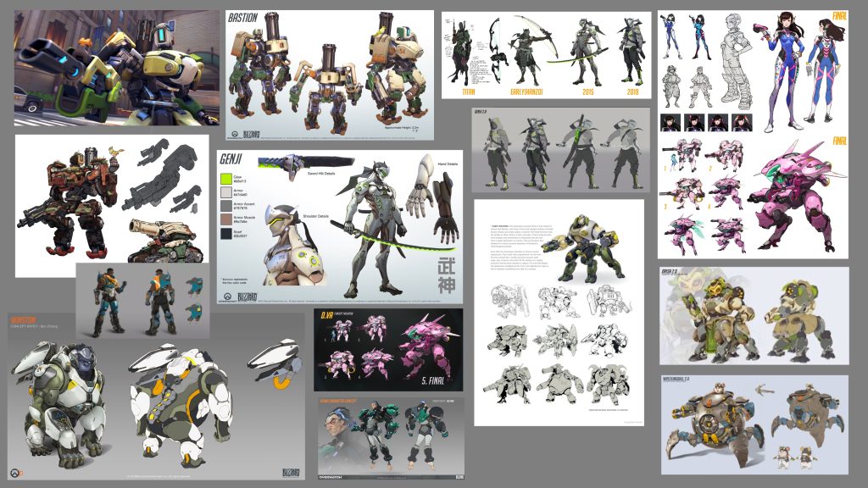The height and width of the screenshot is (488, 868).
Task: Select the GENJI color-callout concept sheet
Action: (x=340, y=227)
